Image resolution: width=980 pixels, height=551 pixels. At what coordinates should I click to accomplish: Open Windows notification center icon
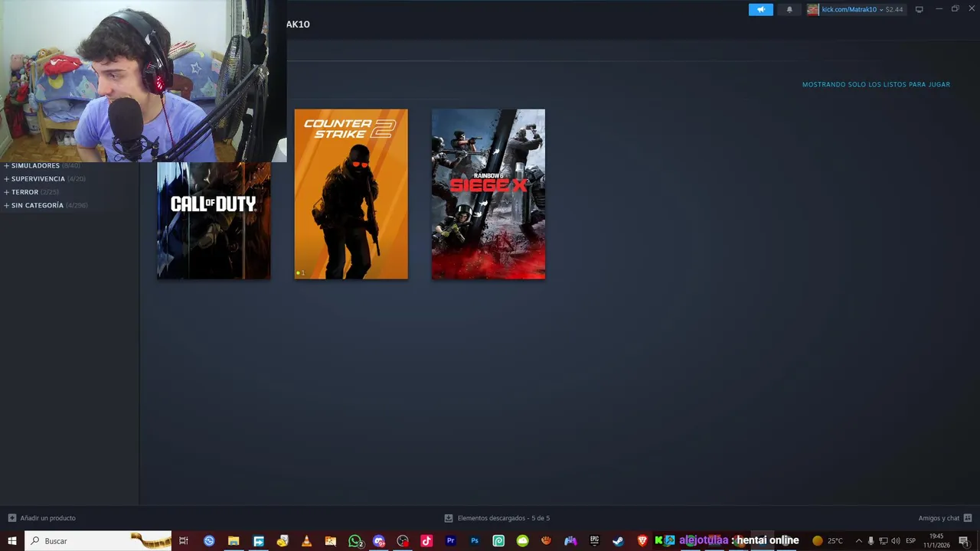click(963, 541)
